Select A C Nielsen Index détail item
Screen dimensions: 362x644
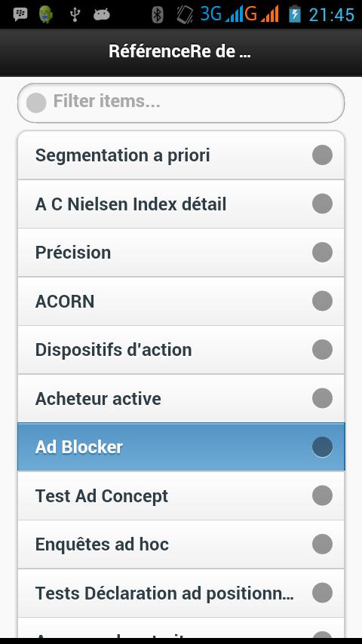click(181, 204)
